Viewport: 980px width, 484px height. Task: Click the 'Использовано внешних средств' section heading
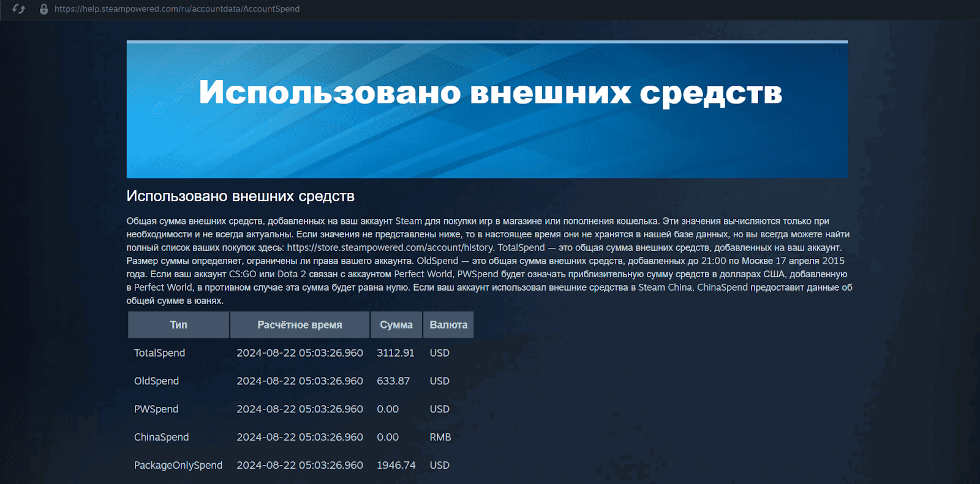241,196
